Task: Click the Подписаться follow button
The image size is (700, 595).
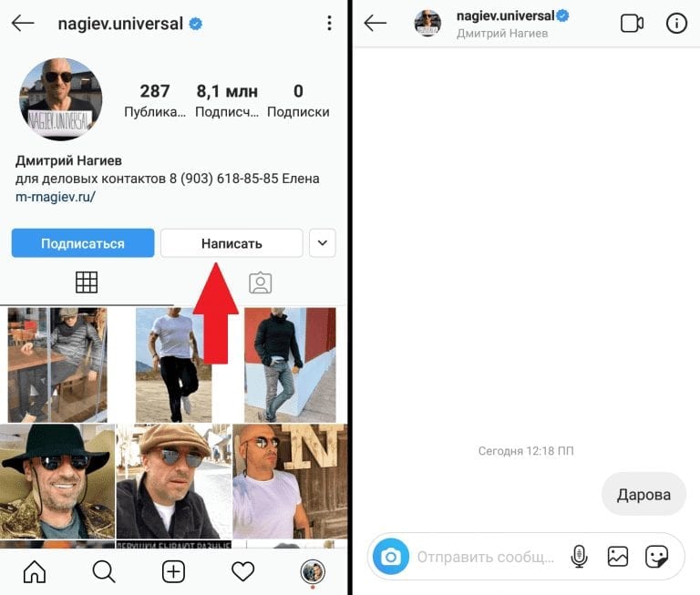Action: point(83,243)
